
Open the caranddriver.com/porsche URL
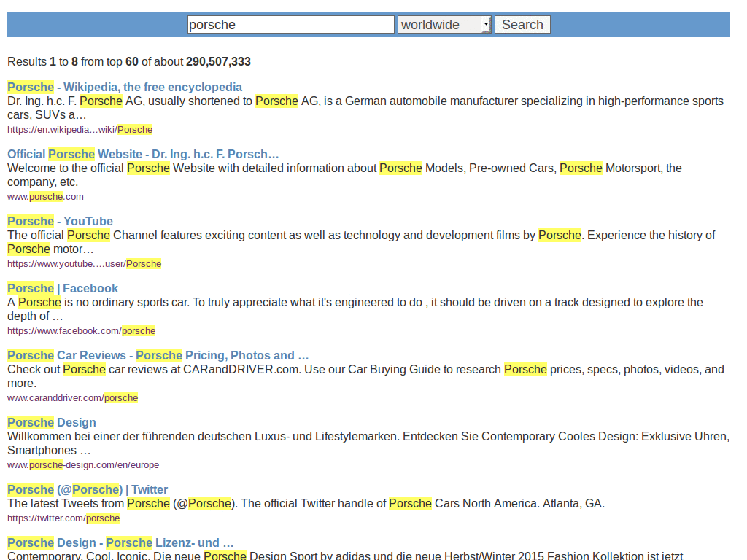(x=72, y=398)
